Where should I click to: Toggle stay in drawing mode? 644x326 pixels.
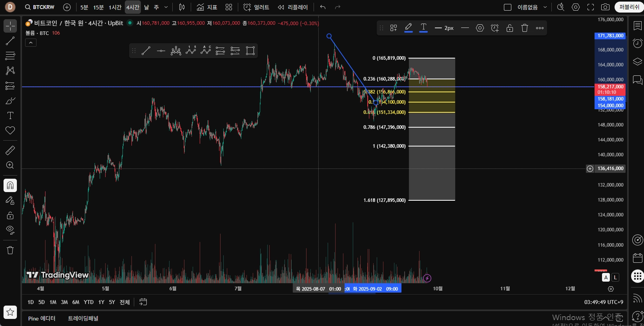10,200
